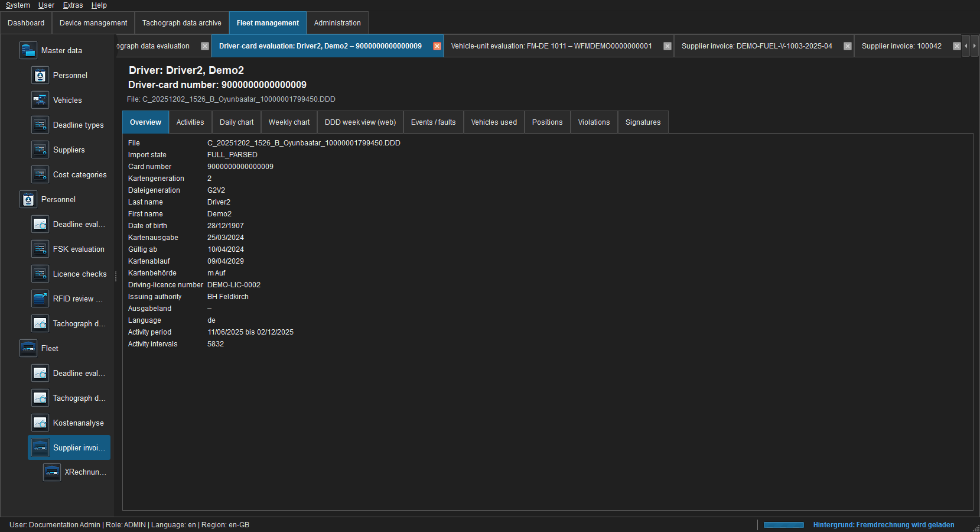Select the Deadline types icon
This screenshot has height=532, width=980.
tap(40, 125)
